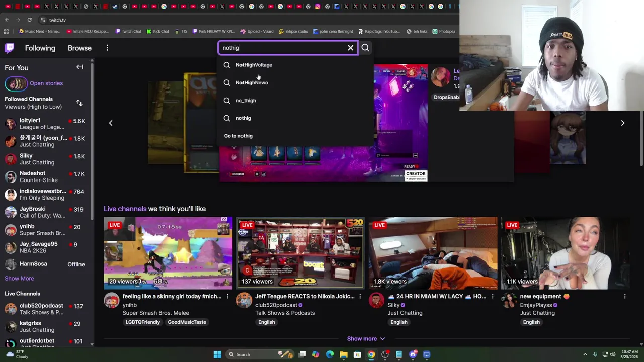Open the Twitch Chat bookmark
This screenshot has width=644, height=362.
click(128, 31)
